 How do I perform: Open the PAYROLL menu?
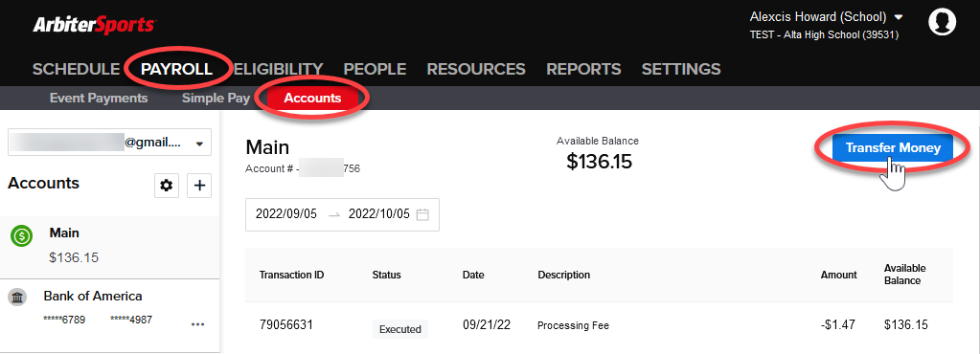click(177, 69)
